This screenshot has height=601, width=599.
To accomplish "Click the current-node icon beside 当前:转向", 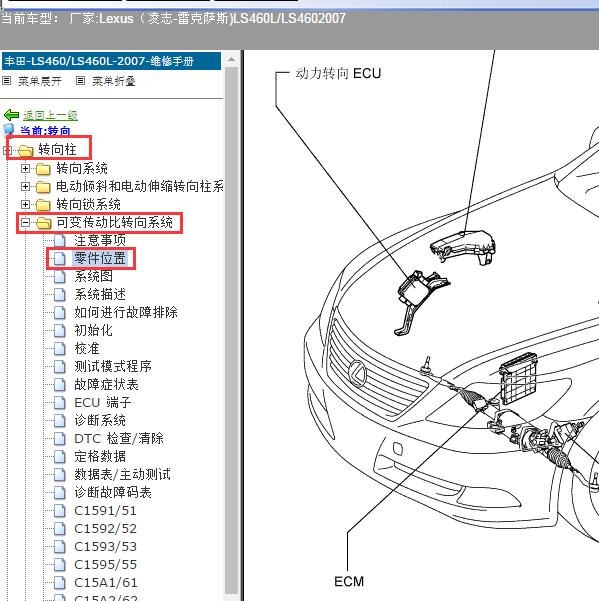I will click(x=9, y=130).
